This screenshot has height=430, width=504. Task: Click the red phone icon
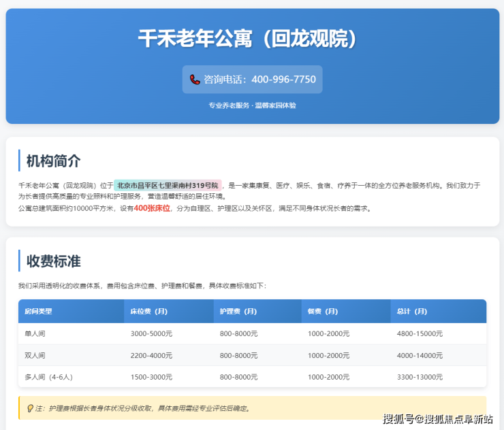(195, 80)
